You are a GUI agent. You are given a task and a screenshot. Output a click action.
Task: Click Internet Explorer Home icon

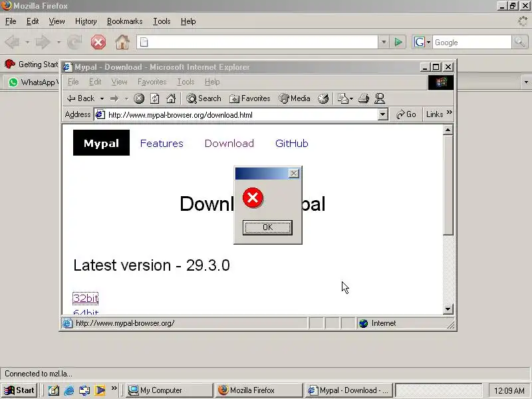pyautogui.click(x=171, y=98)
